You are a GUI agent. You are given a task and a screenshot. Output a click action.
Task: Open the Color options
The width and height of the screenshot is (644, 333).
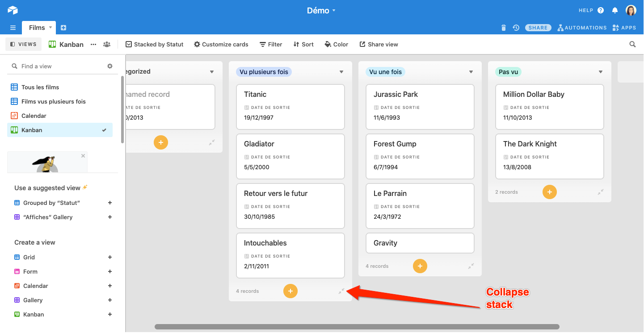337,44
